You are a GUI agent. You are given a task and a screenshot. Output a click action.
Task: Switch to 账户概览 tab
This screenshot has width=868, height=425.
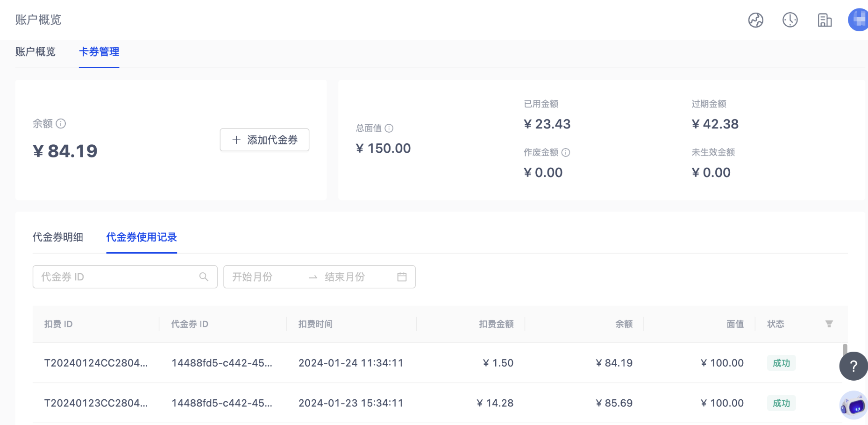[x=35, y=52]
